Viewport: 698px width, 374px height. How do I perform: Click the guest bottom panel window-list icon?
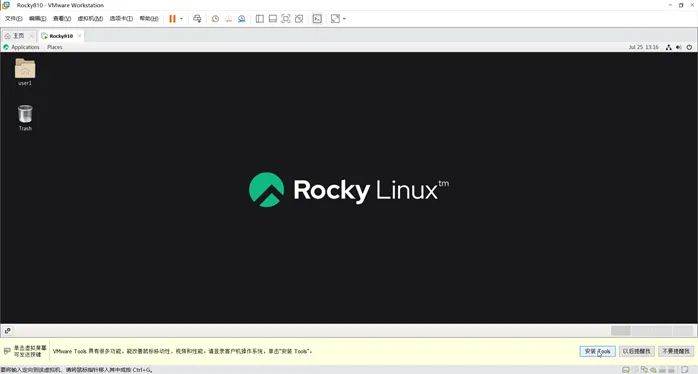coord(8,331)
